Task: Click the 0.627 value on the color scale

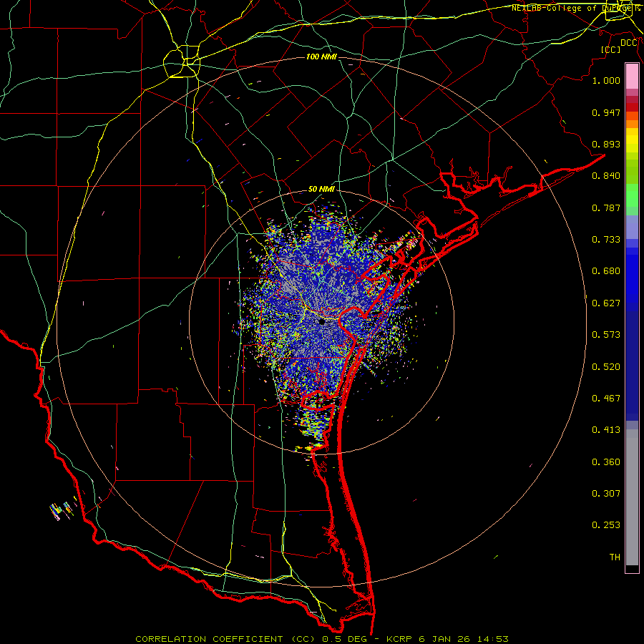Action: 606,303
